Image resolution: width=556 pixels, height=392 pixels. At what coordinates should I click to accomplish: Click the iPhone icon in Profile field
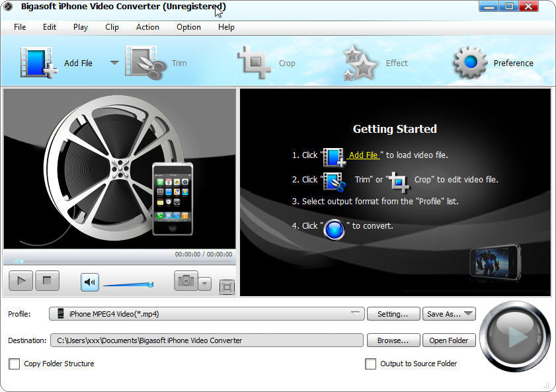coord(61,314)
